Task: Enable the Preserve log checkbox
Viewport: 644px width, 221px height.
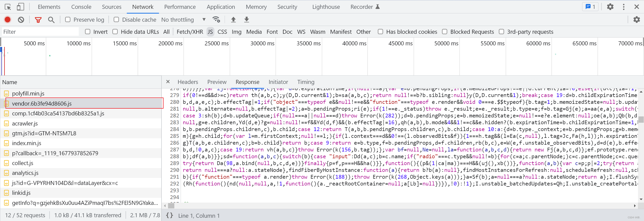Action: click(68, 19)
